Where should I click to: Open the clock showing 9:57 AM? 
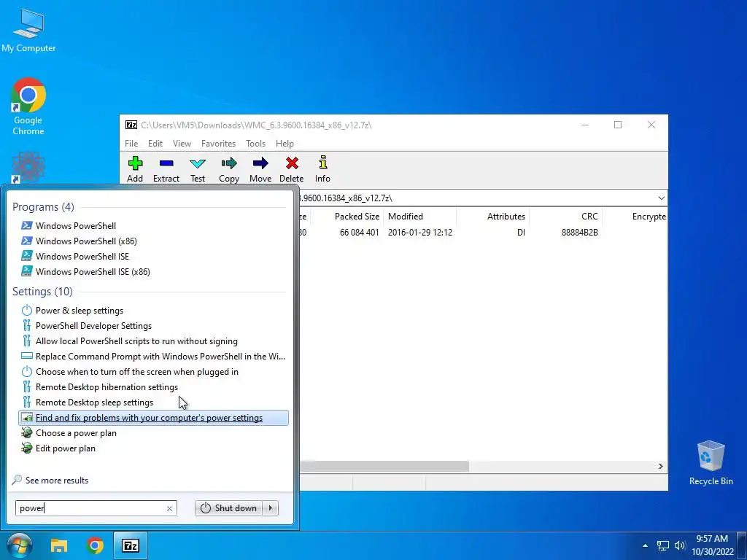pyautogui.click(x=712, y=545)
